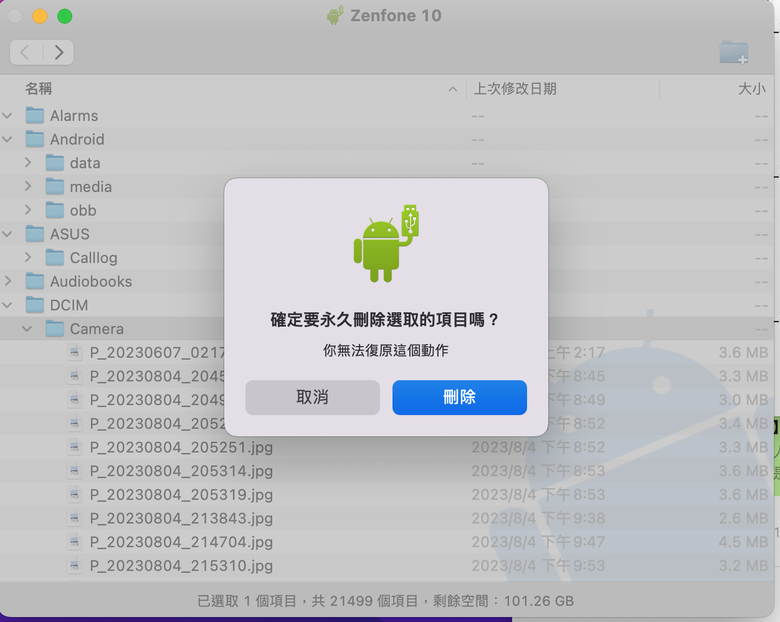Create a new folder with toolbar icon

[x=734, y=52]
